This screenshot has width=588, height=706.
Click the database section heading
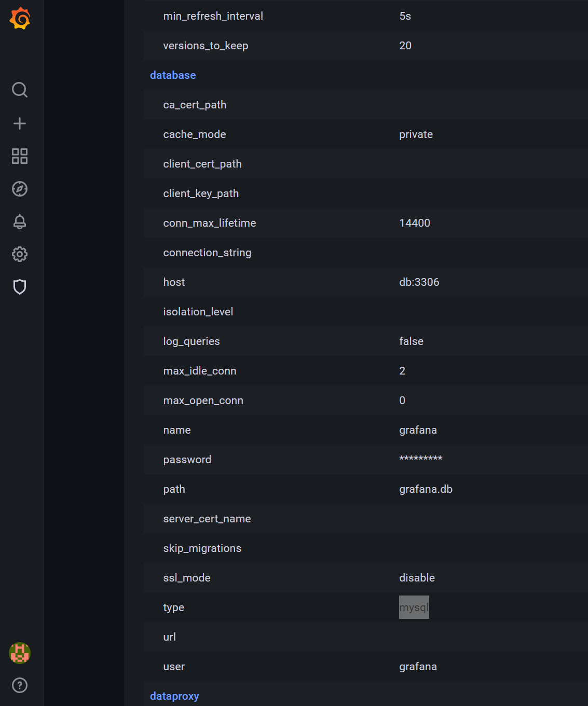(x=173, y=75)
